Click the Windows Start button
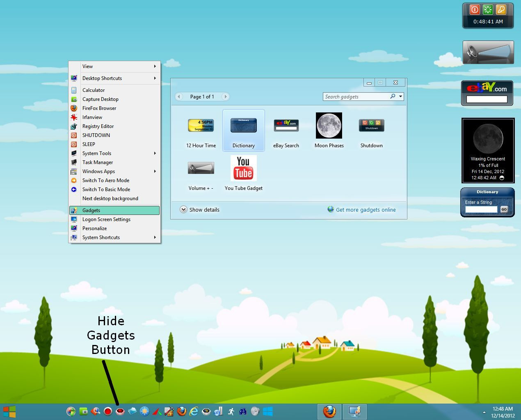 [x=9, y=411]
